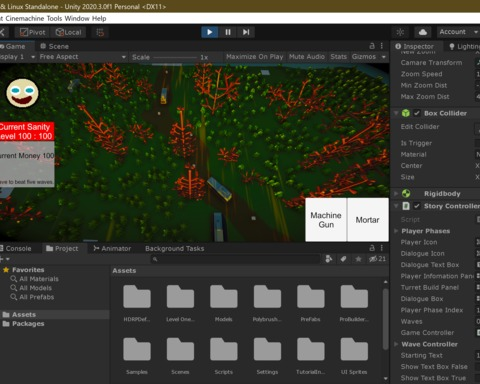
Task: Toggle Maximize On Play
Action: click(254, 57)
